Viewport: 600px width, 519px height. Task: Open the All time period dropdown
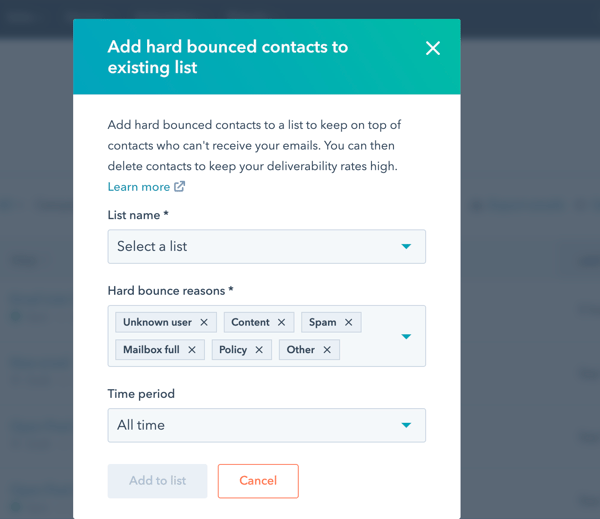pos(266,425)
